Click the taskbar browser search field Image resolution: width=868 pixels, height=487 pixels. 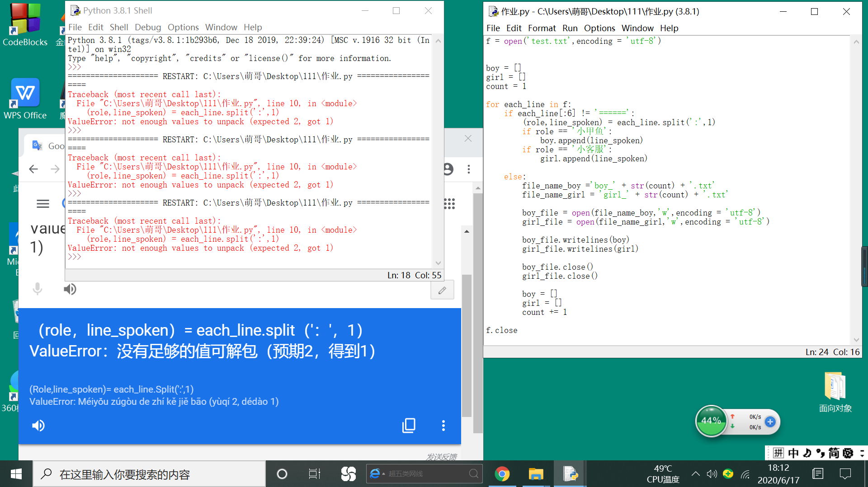coord(424,473)
